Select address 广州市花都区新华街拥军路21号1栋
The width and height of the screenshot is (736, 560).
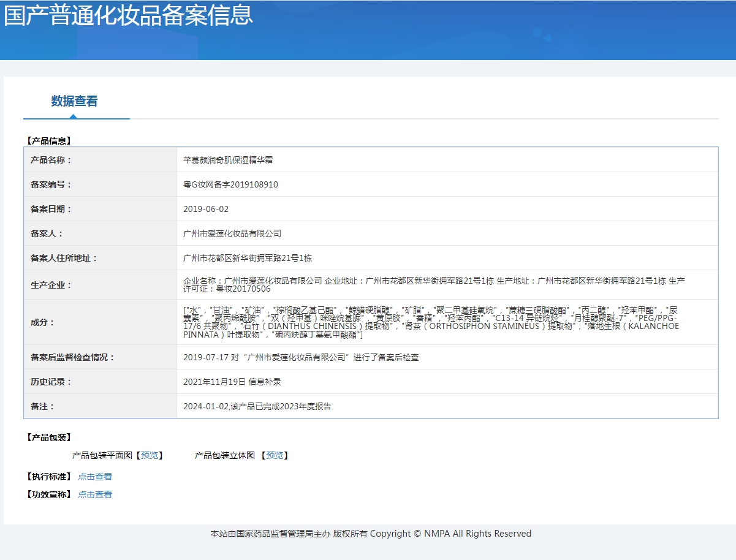(248, 258)
